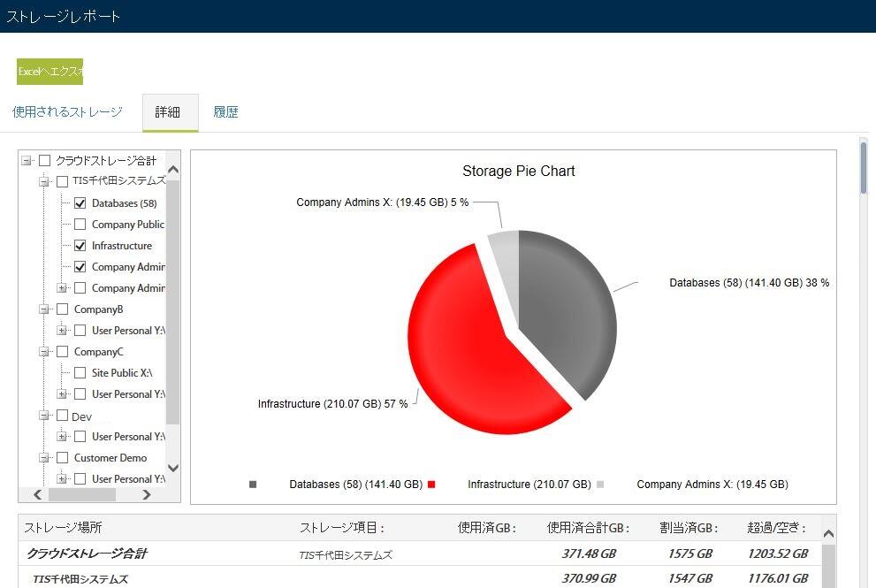Click the 割当済GB column header
876x588 pixels.
689,528
